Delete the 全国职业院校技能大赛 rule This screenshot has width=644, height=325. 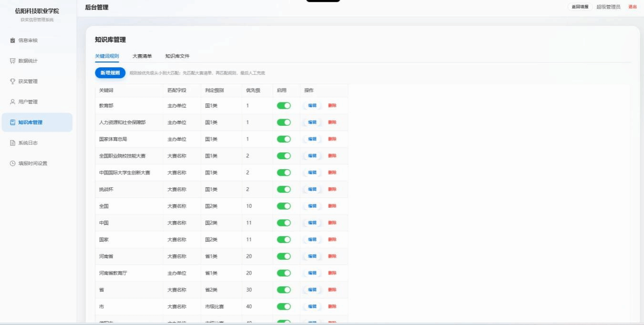(x=332, y=156)
